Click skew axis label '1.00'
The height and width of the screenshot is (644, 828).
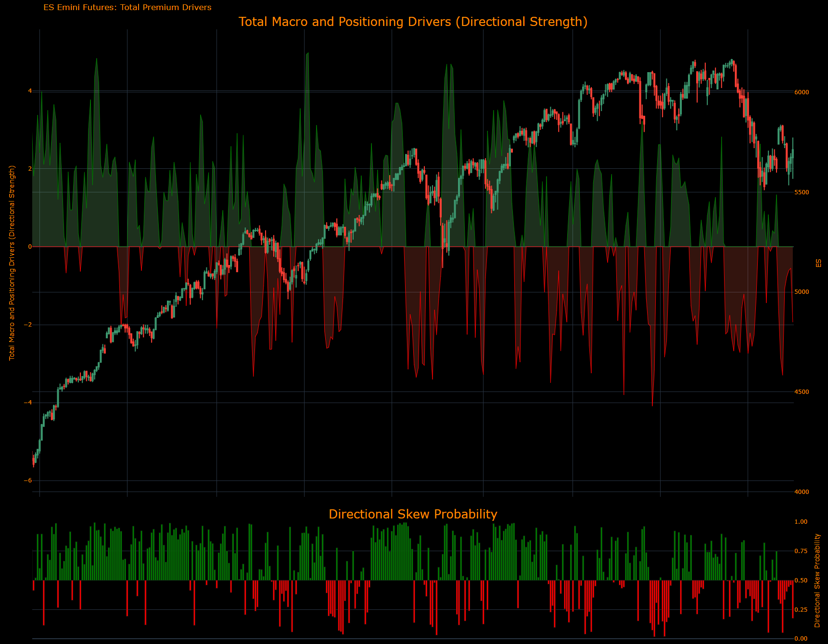[x=801, y=522]
